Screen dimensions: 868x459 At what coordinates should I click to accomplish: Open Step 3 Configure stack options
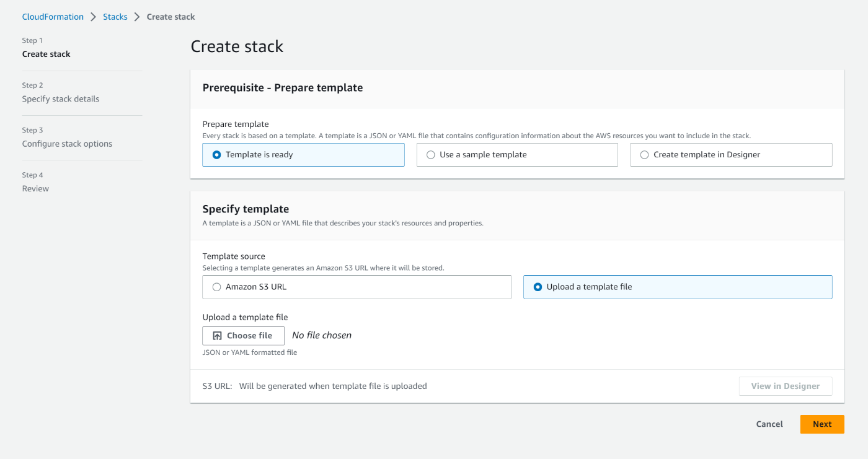pyautogui.click(x=67, y=144)
